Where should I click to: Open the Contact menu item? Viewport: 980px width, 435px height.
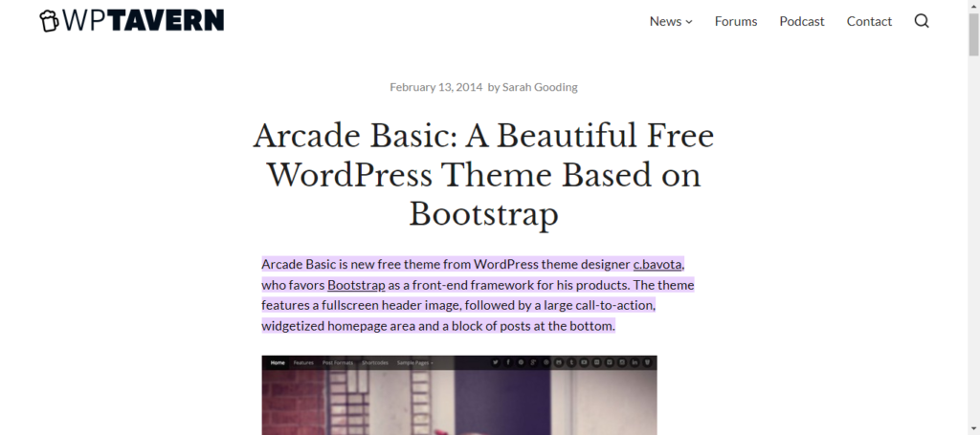coord(869,21)
